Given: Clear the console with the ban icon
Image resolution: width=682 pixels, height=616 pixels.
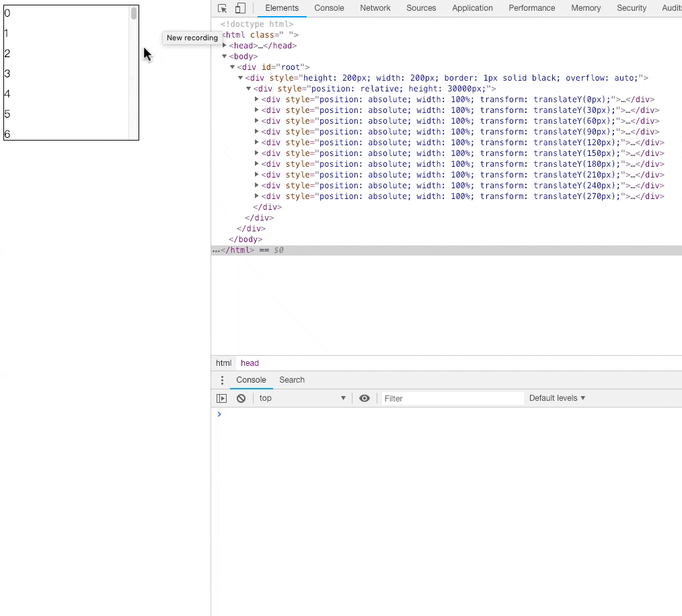Looking at the screenshot, I should [x=241, y=398].
